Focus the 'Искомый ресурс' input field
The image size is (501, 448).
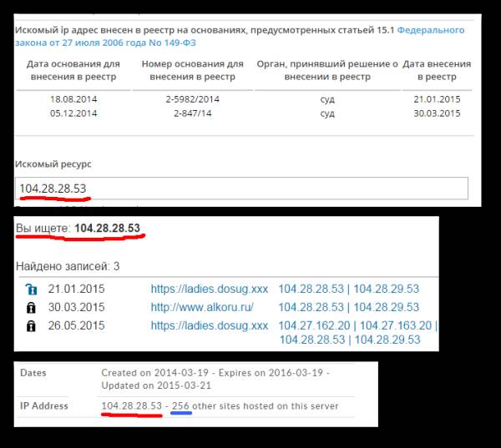(241, 189)
